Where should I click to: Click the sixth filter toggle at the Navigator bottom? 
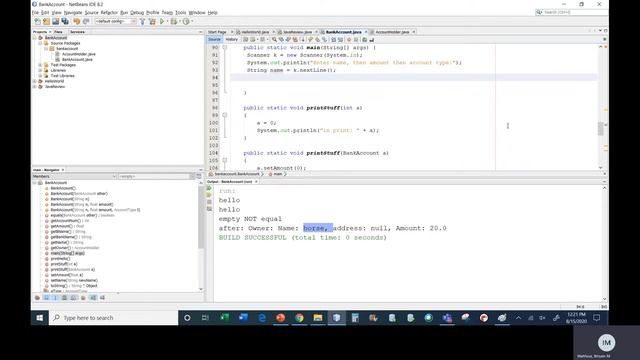[83, 298]
